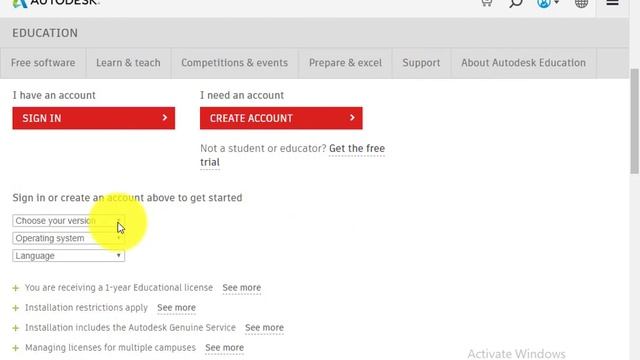Open the hamburger menu icon

click(x=612, y=3)
